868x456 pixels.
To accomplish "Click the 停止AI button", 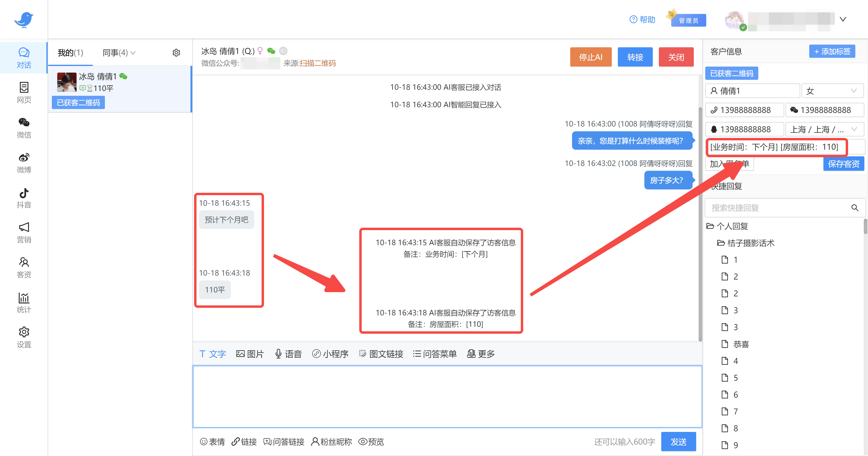I will (x=590, y=57).
